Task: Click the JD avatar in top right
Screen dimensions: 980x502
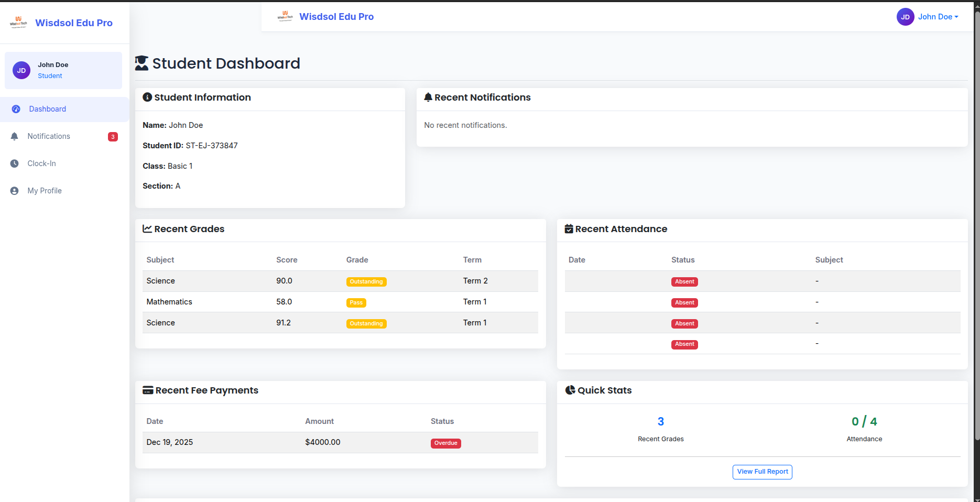Action: (905, 17)
